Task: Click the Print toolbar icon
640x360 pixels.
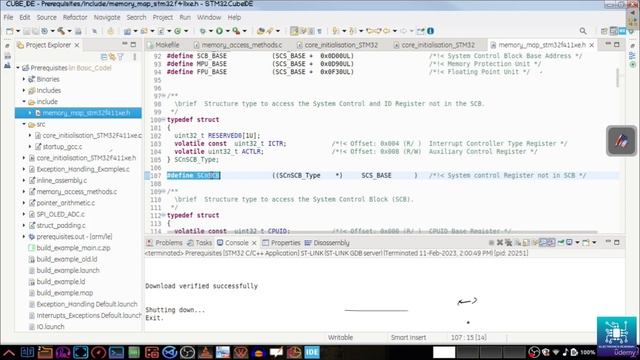Action: (x=78, y=31)
